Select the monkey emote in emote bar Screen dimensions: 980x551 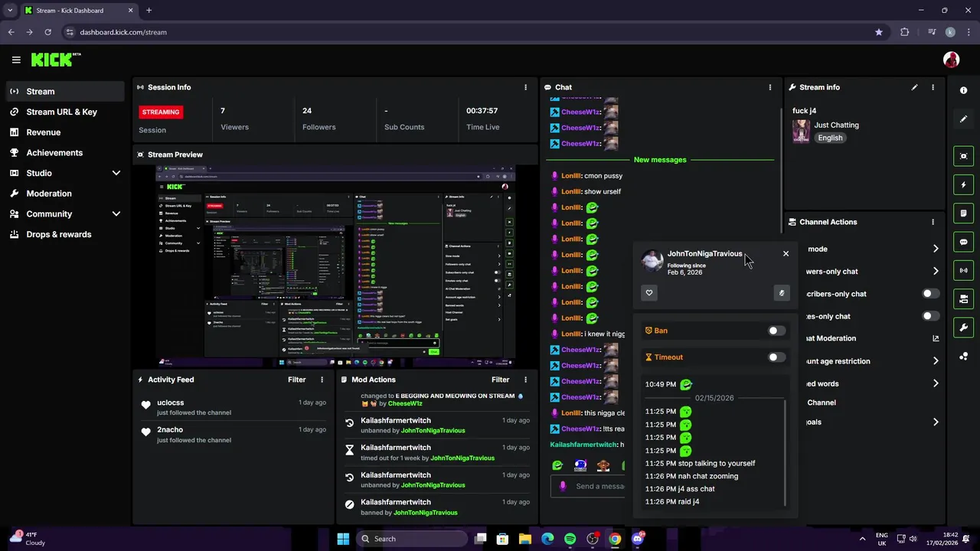pyautogui.click(x=603, y=465)
